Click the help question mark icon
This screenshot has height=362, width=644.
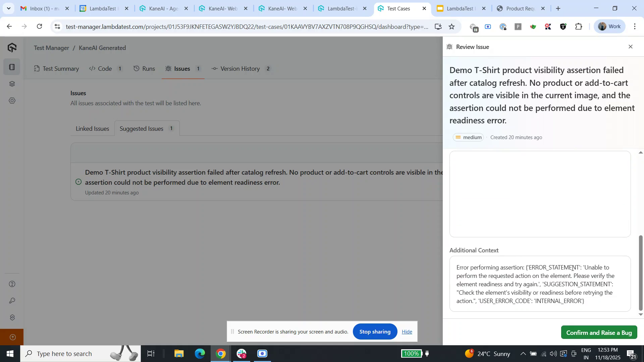click(x=12, y=284)
